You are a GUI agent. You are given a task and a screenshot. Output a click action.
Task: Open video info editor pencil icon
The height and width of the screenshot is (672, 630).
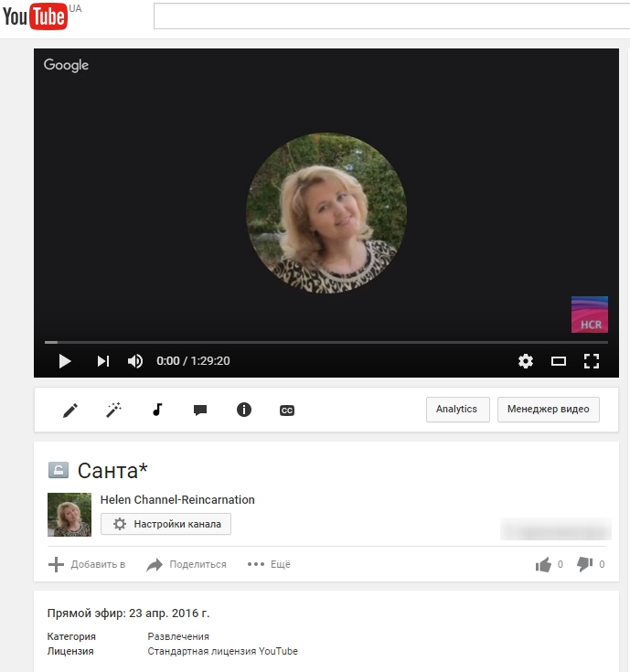point(70,411)
